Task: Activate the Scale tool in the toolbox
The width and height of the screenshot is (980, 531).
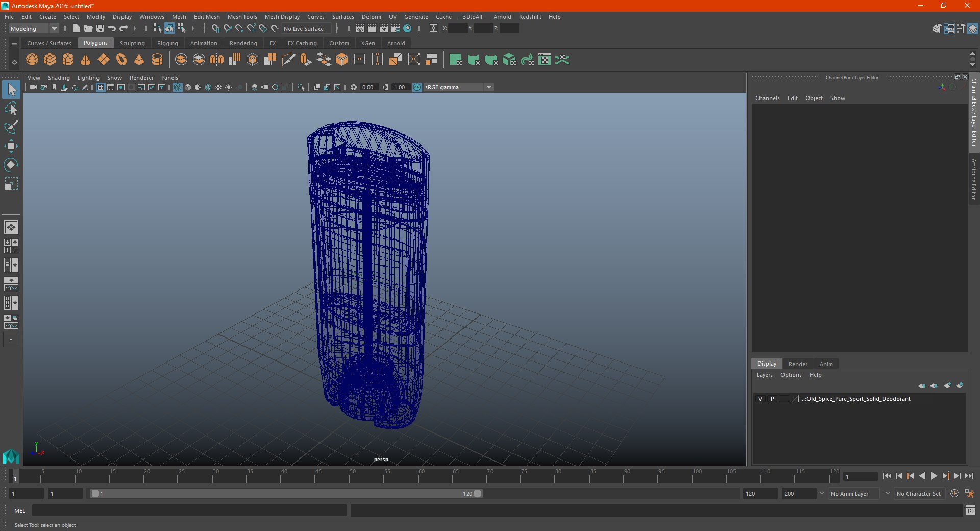Action: click(x=11, y=184)
